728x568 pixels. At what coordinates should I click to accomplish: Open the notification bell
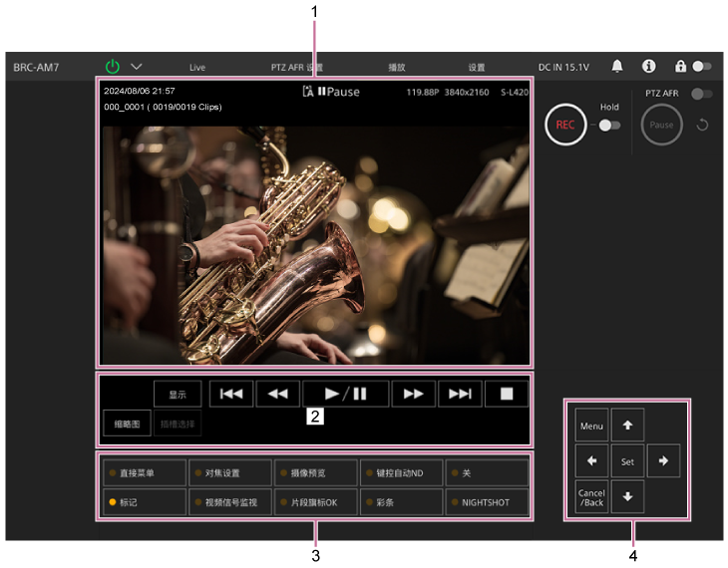[617, 67]
